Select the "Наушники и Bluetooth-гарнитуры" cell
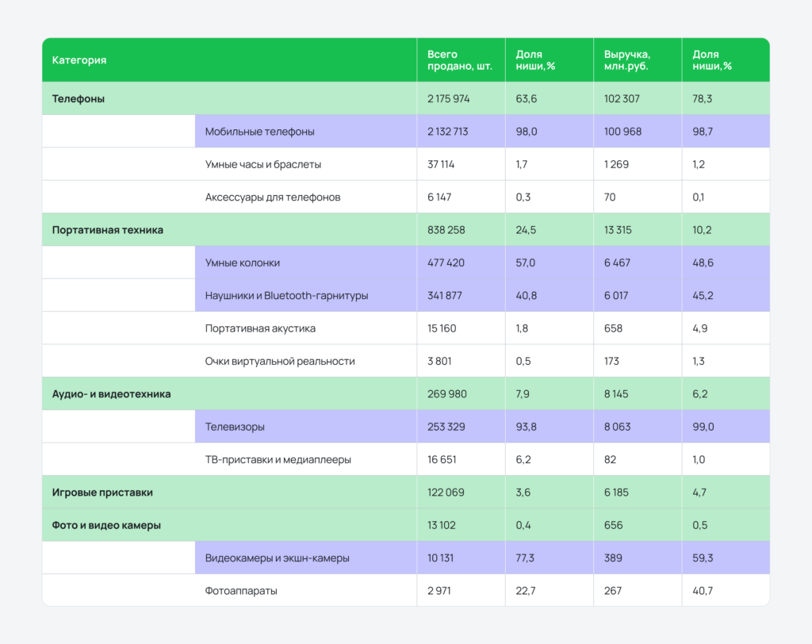812x644 pixels. coord(286,296)
